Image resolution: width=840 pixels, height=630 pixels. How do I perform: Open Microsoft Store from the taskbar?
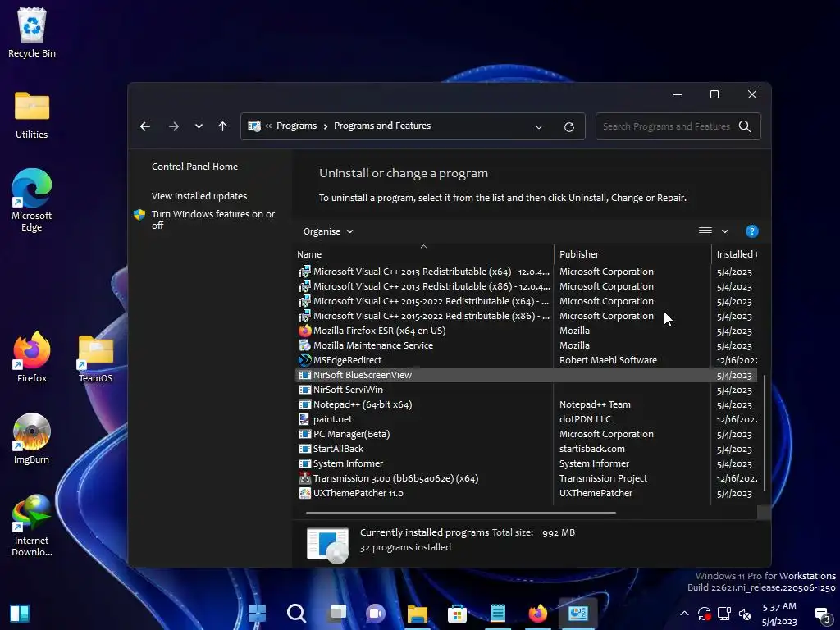click(x=457, y=613)
